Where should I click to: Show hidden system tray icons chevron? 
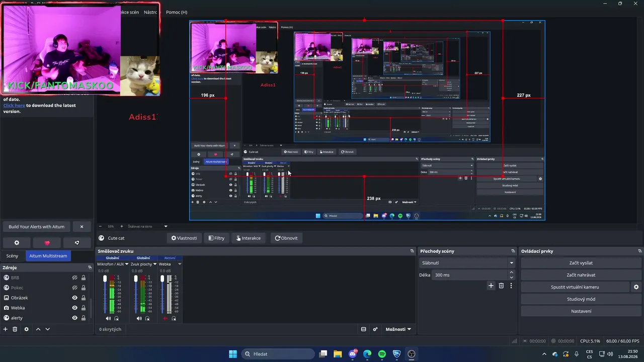pos(544,354)
